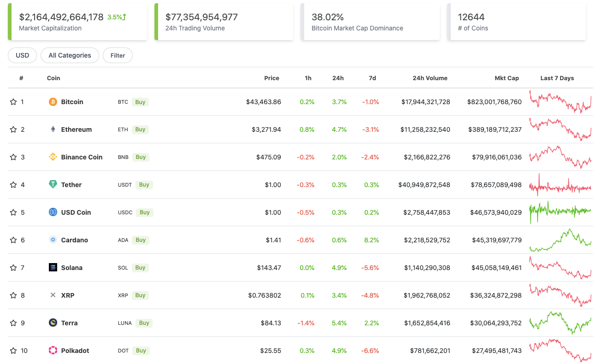
Task: Click Buy button next to USDT
Action: 144,185
